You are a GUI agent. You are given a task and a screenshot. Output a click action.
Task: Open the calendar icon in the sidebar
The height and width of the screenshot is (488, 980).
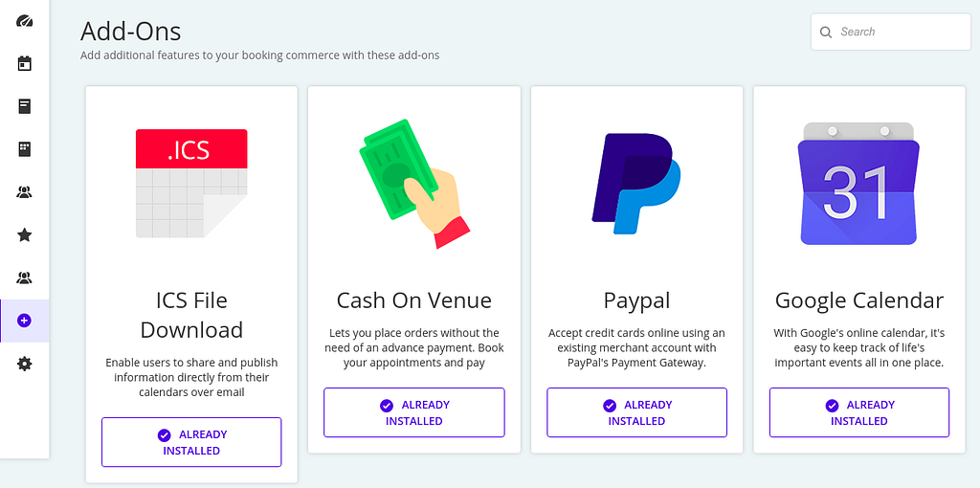click(x=25, y=64)
